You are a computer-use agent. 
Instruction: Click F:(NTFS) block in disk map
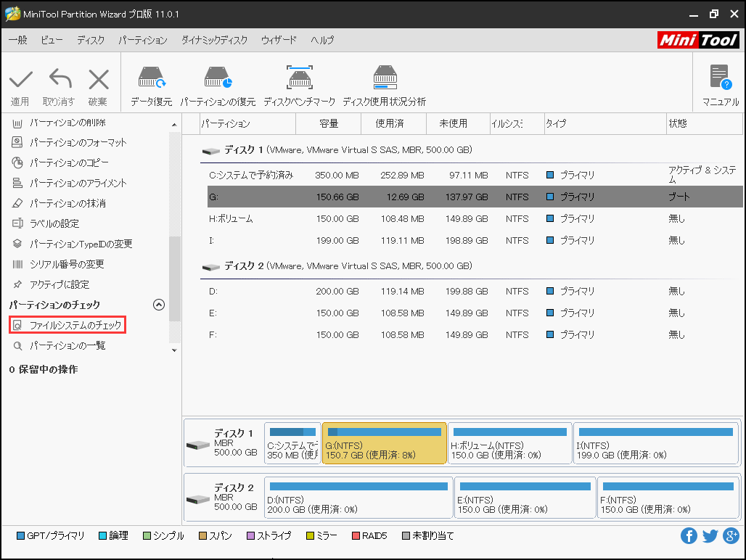click(x=668, y=497)
